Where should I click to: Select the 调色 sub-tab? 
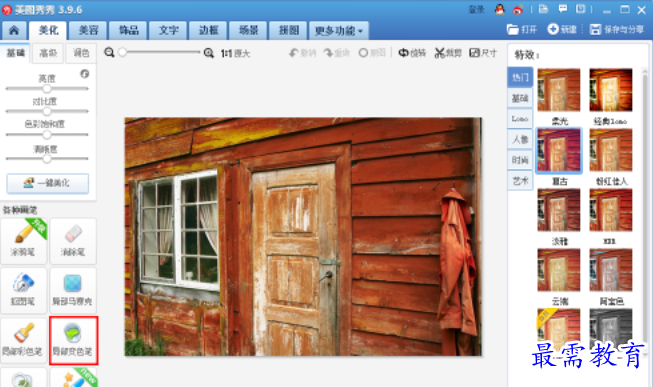click(x=81, y=53)
